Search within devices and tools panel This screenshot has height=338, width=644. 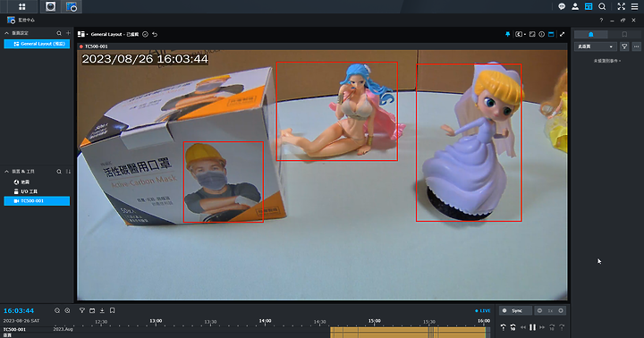pyautogui.click(x=59, y=172)
